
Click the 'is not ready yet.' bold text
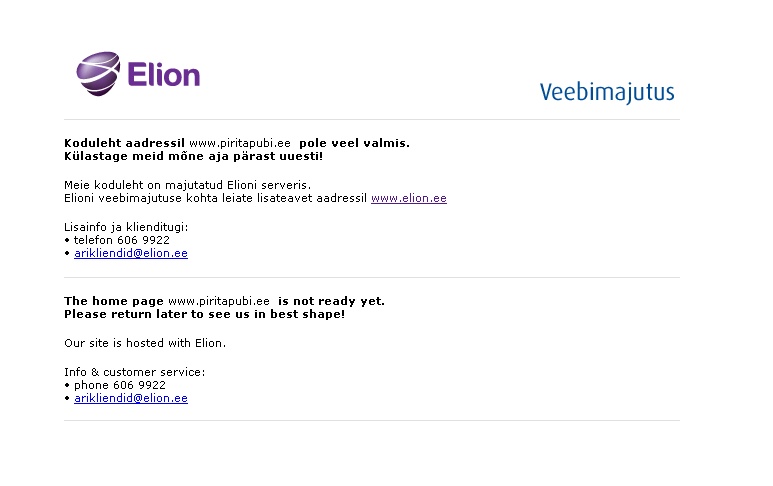[x=331, y=301]
